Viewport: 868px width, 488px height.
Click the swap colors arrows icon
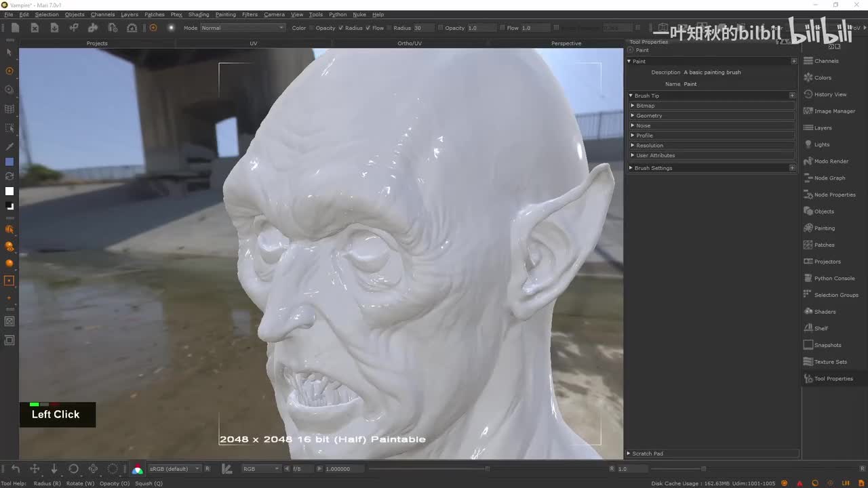pos(9,176)
